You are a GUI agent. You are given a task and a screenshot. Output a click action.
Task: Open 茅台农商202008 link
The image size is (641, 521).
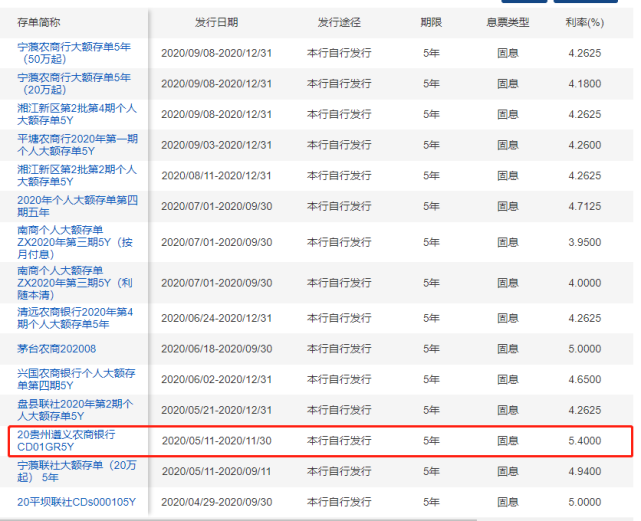tap(56, 349)
